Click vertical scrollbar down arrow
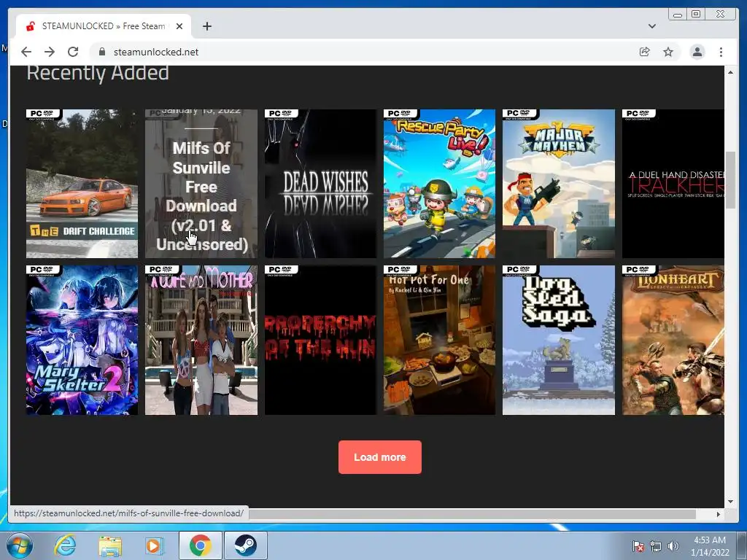Screen dimensions: 747x560 pyautogui.click(x=730, y=502)
